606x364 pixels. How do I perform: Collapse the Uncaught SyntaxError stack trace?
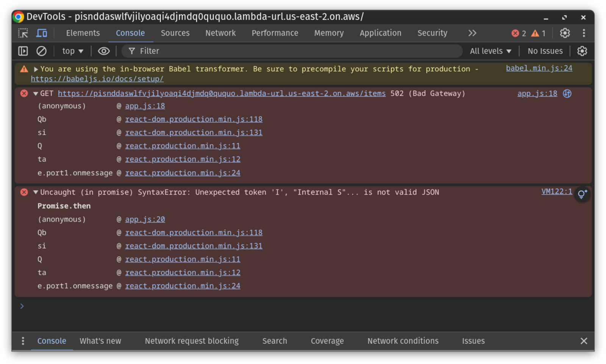click(x=36, y=192)
